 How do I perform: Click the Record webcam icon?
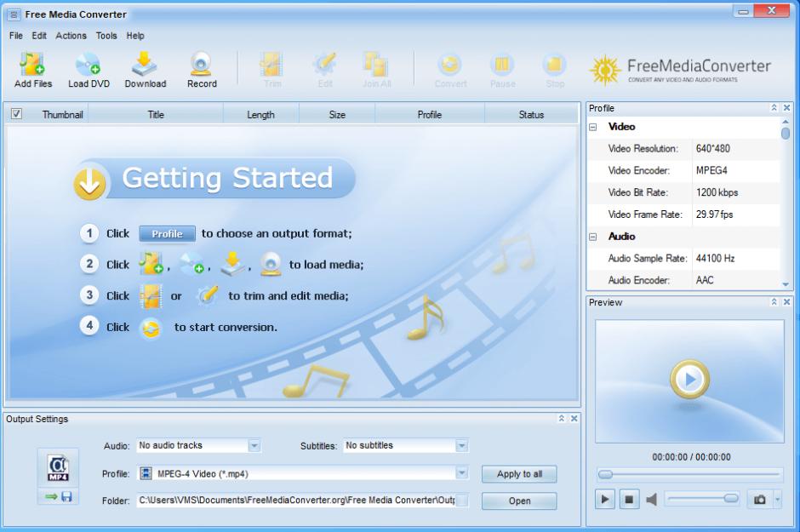click(201, 65)
